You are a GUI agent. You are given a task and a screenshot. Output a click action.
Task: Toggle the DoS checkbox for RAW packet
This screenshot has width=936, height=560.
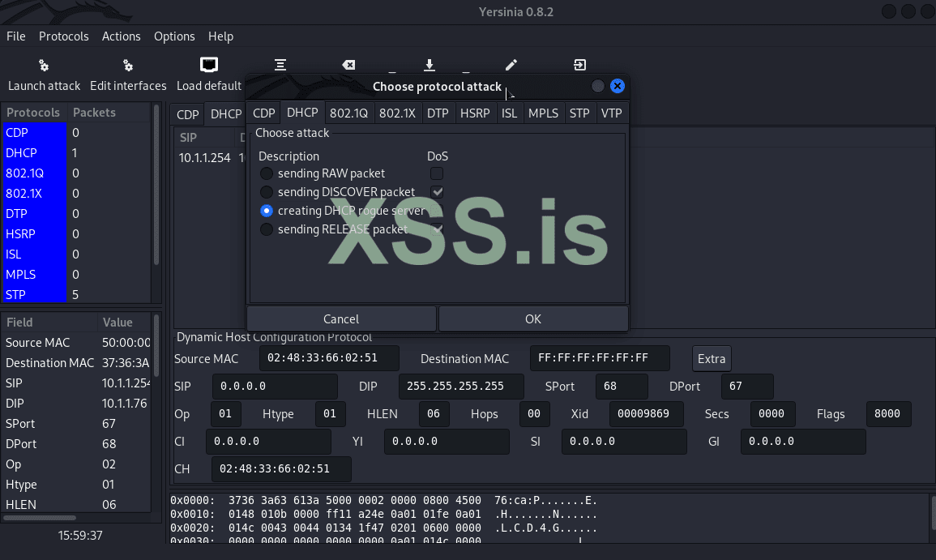[x=437, y=173]
